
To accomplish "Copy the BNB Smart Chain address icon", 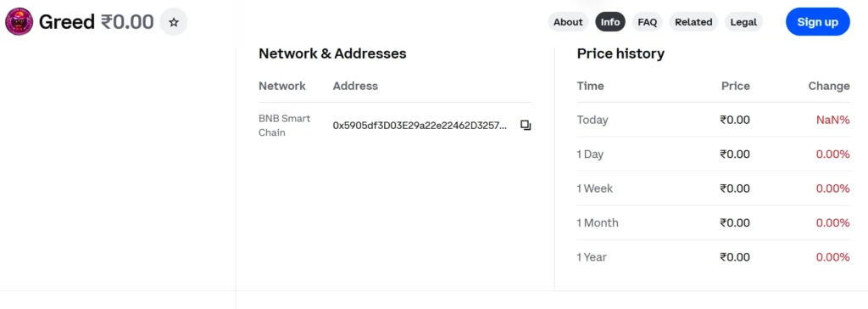I will point(526,126).
